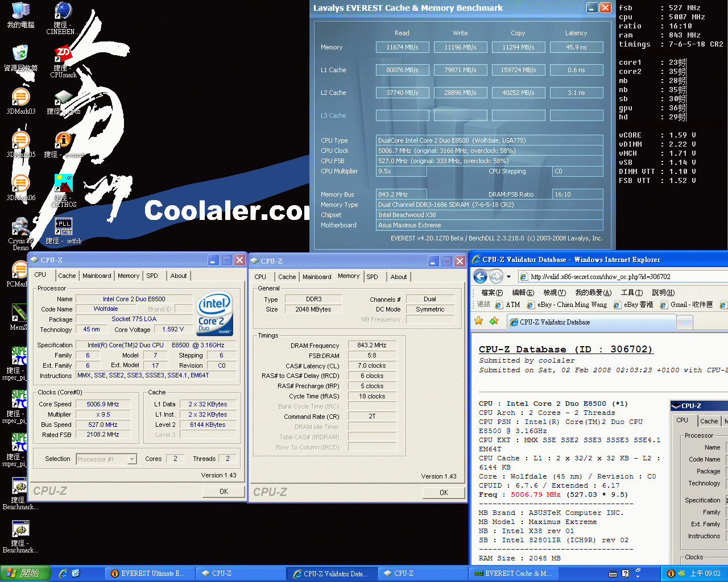Click the Add to Favorites plus-star icon
The image size is (728, 582).
pos(494,321)
